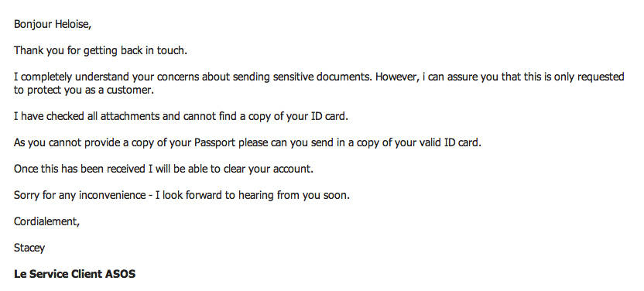This screenshot has width=644, height=291.
Task: Click the line 'Thank you for getting back in touch.'
Action: coord(101,51)
